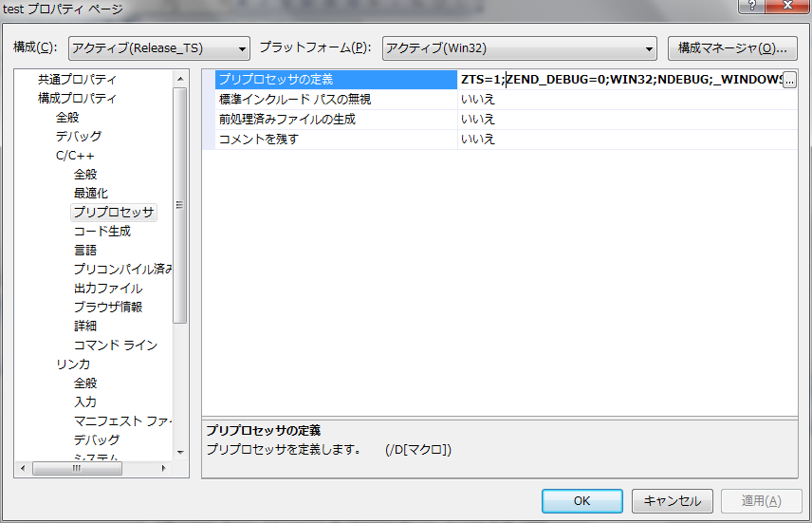Click the 標準インクルード パスの無視 property row
This screenshot has width=812, height=523.
click(295, 100)
